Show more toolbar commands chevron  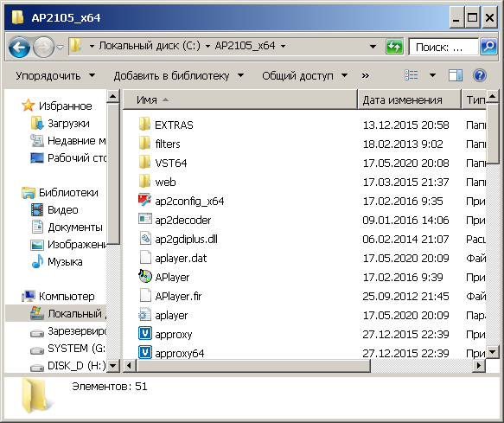click(x=366, y=76)
